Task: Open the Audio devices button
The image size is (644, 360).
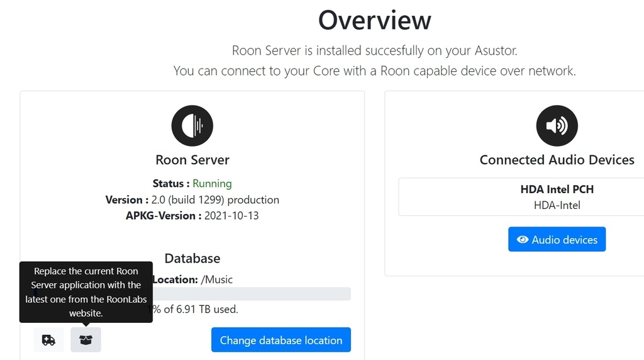Action: 557,240
